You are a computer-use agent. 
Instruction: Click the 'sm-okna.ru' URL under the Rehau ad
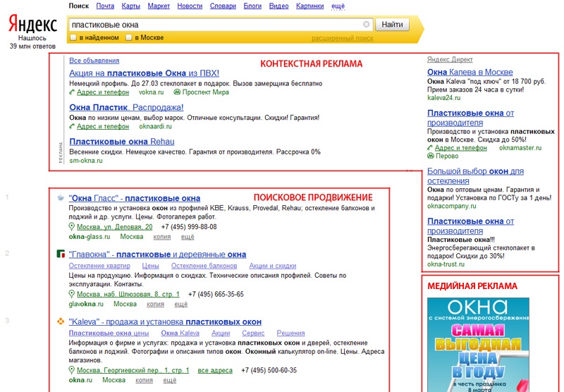point(86,161)
